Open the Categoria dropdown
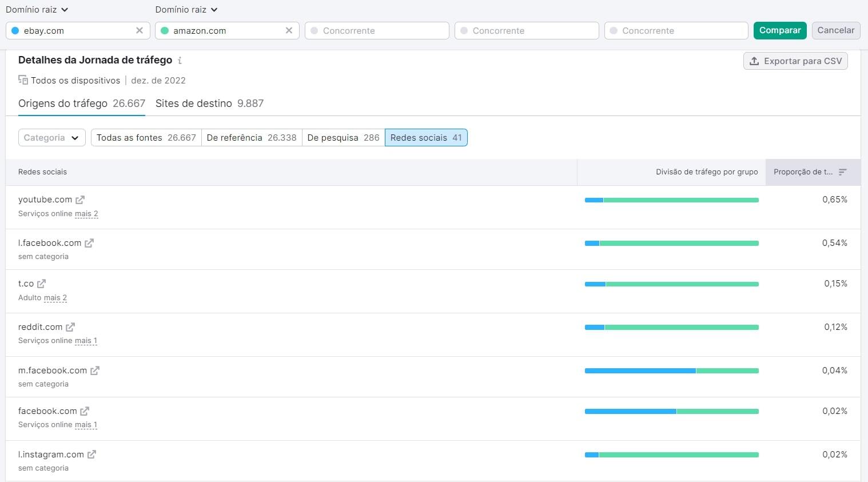The image size is (868, 482). [x=51, y=137]
